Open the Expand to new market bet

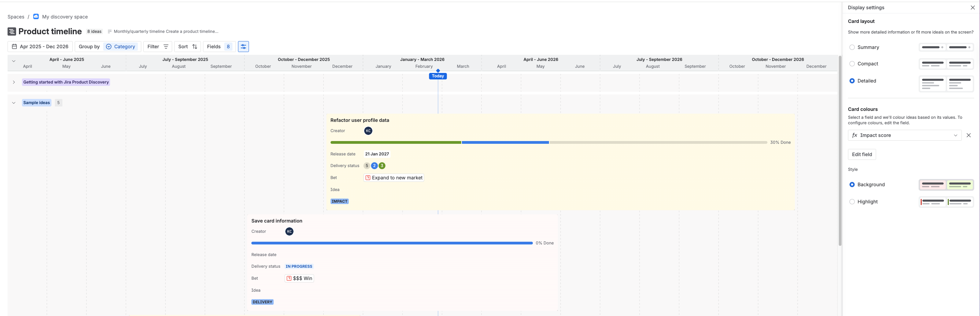tap(394, 178)
